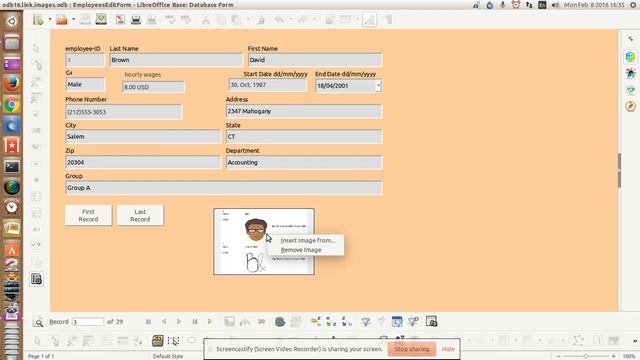Choose 'Insert Image from...' in context menu
The image size is (640, 360).
(308, 241)
